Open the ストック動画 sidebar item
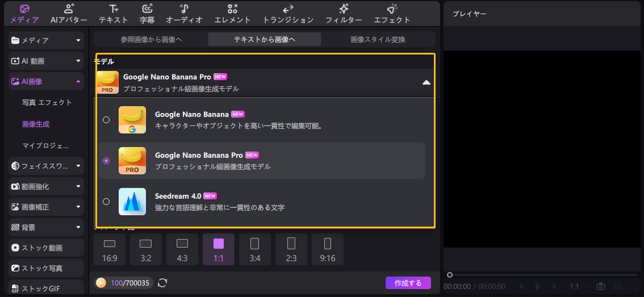 (47, 248)
